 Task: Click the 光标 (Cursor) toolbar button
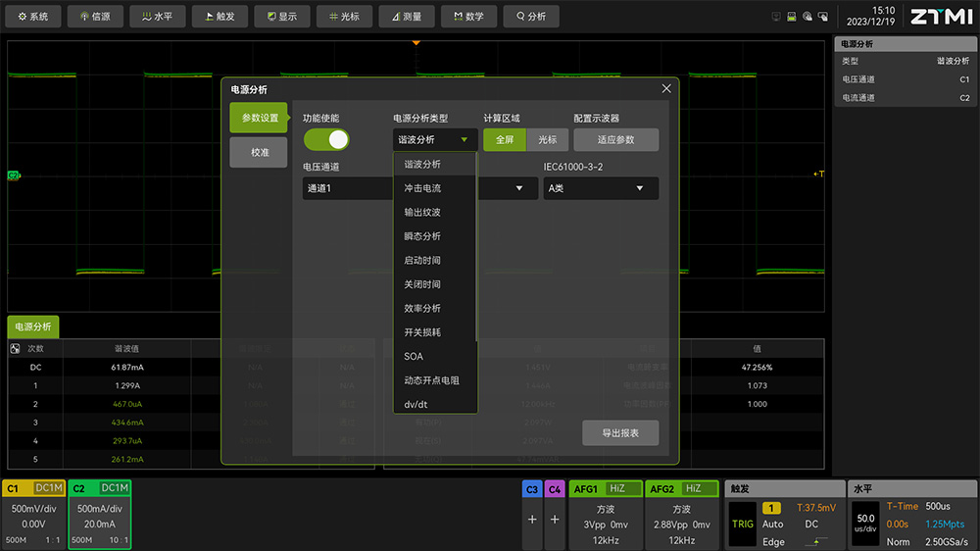coord(345,17)
